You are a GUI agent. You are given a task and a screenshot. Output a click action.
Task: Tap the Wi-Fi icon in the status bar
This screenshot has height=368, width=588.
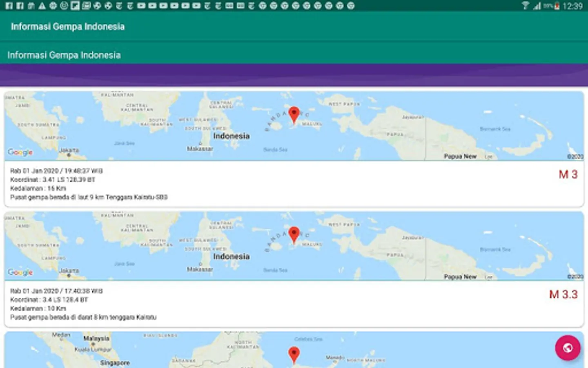[x=525, y=6]
